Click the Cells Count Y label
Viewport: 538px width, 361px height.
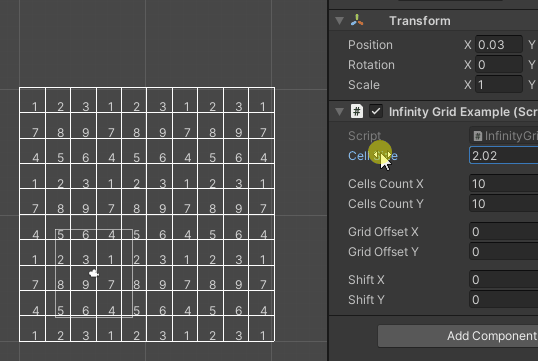(386, 204)
